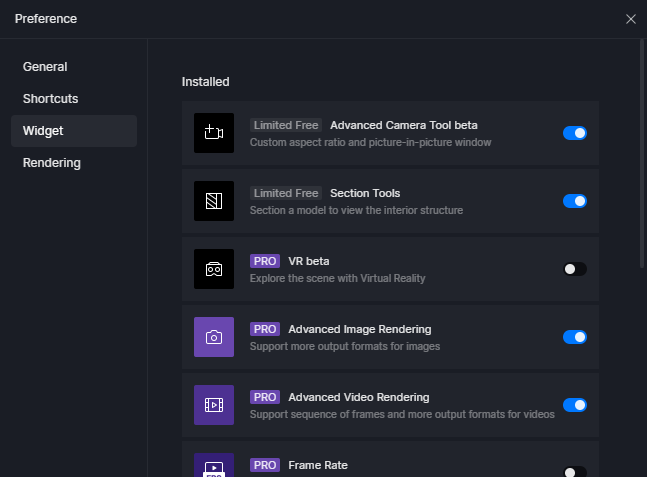This screenshot has height=477, width=647.
Task: Click 'Support more output formats for images' text
Action: pyautogui.click(x=345, y=347)
